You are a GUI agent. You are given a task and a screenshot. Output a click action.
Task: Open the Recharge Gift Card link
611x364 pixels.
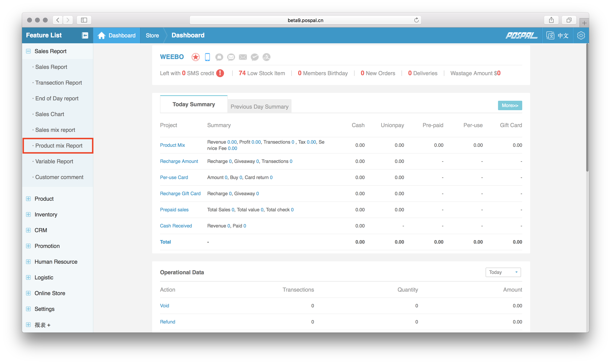pyautogui.click(x=180, y=194)
